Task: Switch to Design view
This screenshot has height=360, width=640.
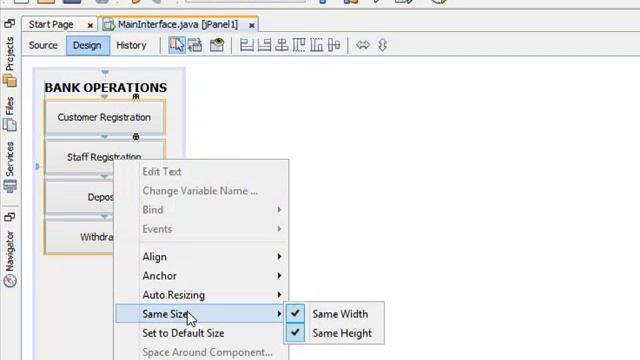Action: coord(87,45)
